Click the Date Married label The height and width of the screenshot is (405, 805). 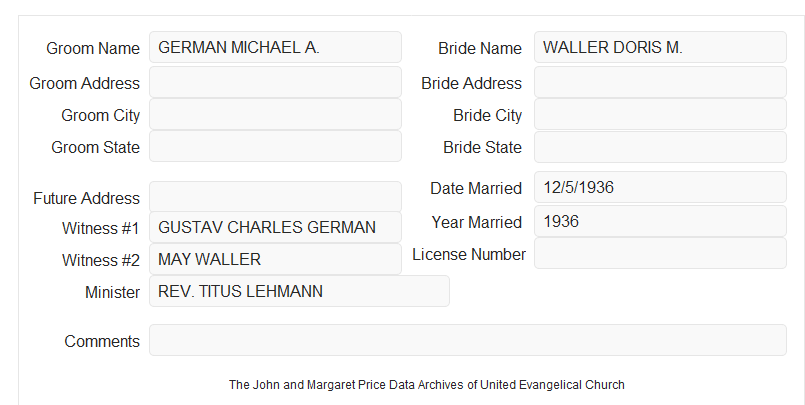point(476,188)
